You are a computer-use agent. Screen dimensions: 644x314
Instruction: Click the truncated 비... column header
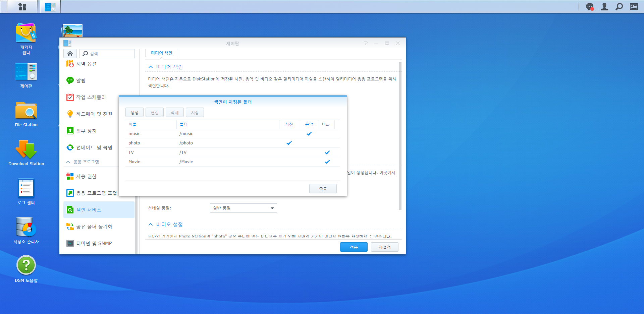point(327,124)
